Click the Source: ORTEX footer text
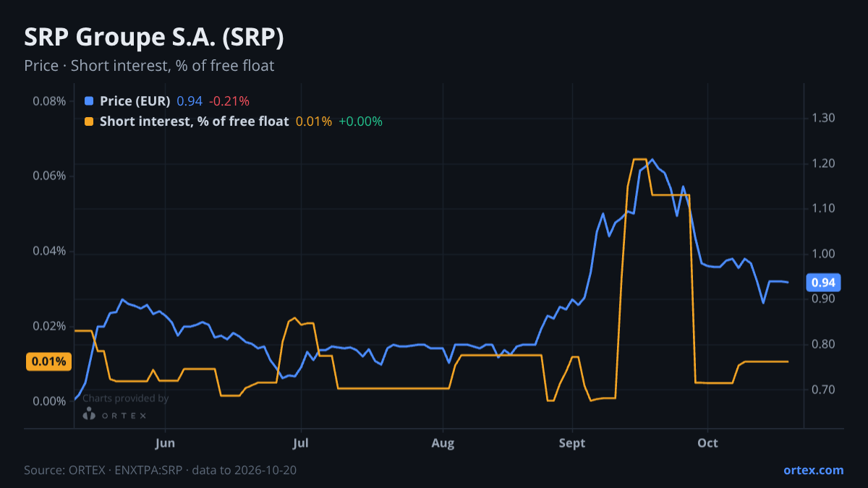This screenshot has width=868, height=488. coord(160,470)
